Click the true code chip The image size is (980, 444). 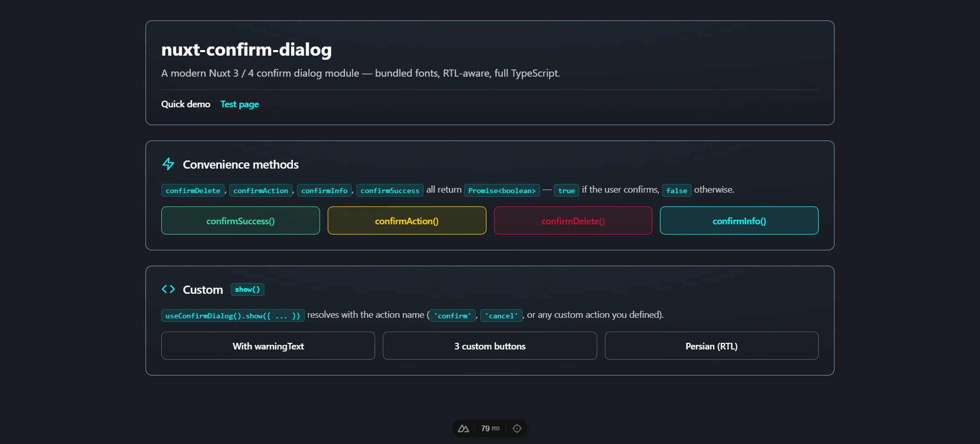tap(567, 191)
